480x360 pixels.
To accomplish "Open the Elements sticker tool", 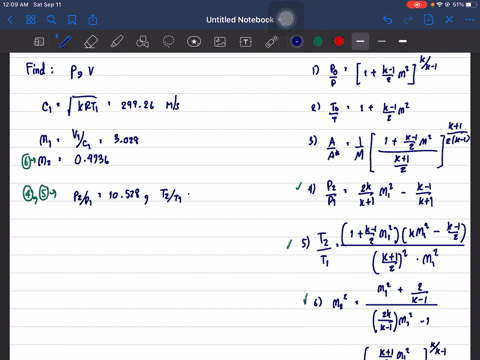I will click(x=194, y=42).
